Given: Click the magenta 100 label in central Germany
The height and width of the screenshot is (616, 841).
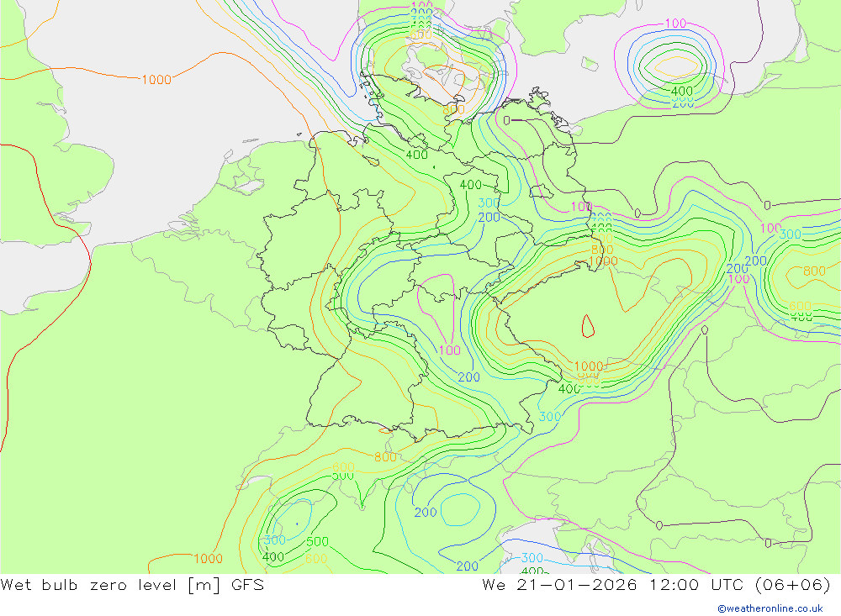Looking at the screenshot, I should pyautogui.click(x=449, y=350).
